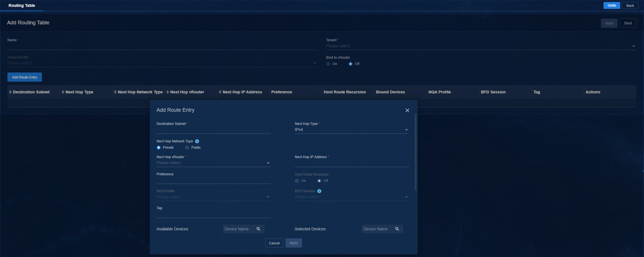The height and width of the screenshot is (257, 644).
Task: Select Public next hop network type
Action: (x=187, y=148)
